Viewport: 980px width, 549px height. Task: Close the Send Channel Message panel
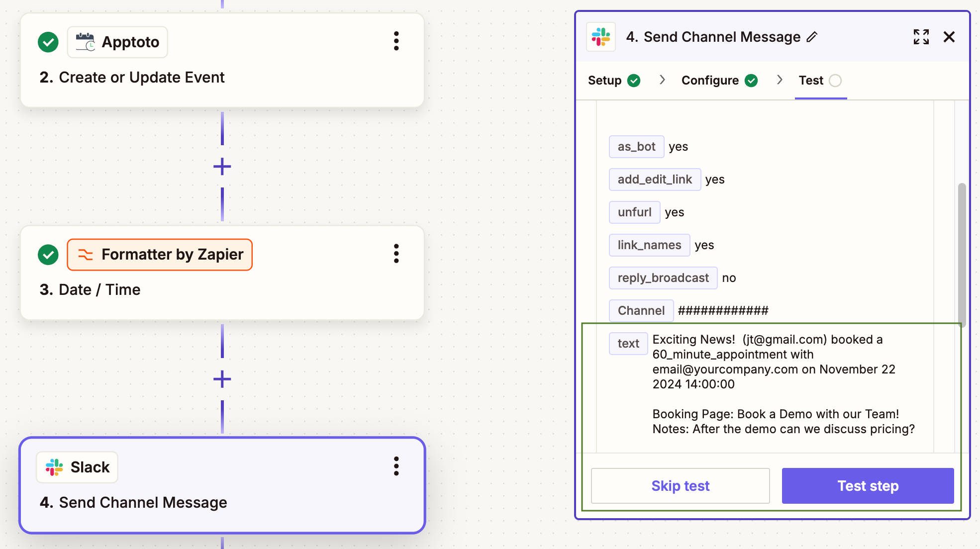[x=949, y=37]
